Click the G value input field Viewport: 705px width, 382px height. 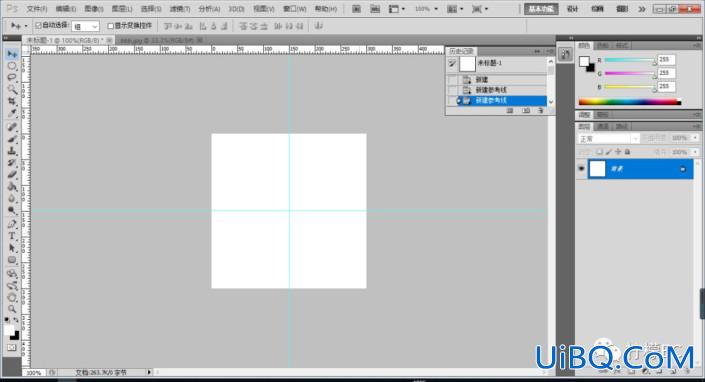click(666, 73)
